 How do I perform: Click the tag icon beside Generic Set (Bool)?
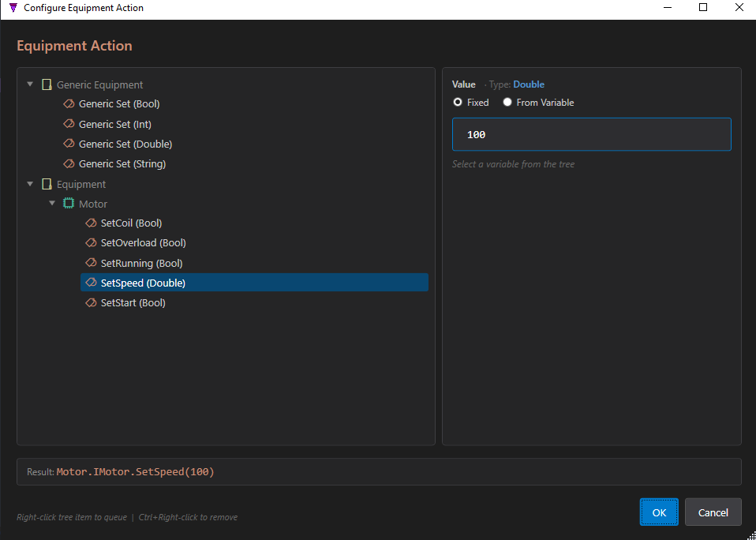[69, 103]
